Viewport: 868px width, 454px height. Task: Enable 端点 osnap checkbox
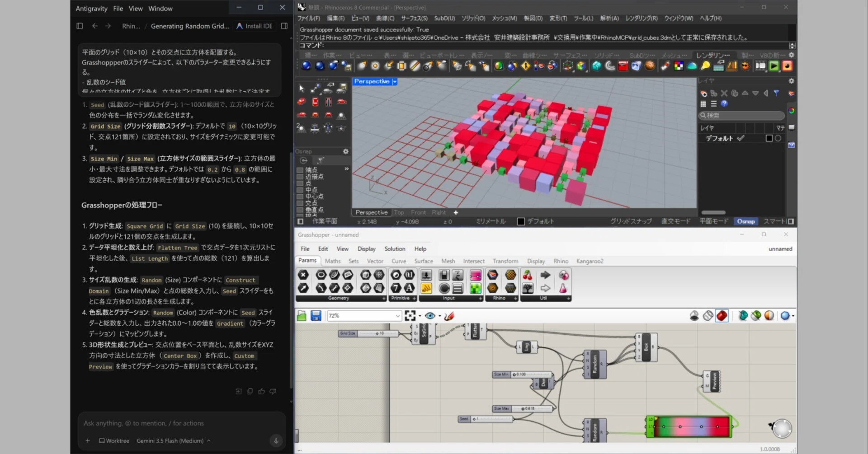(300, 170)
